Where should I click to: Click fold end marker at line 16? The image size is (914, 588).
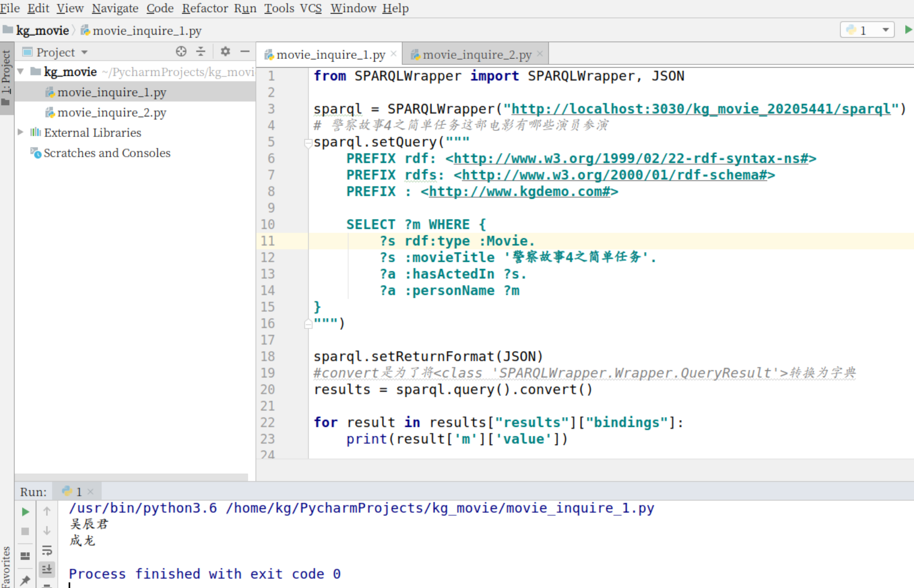click(308, 324)
